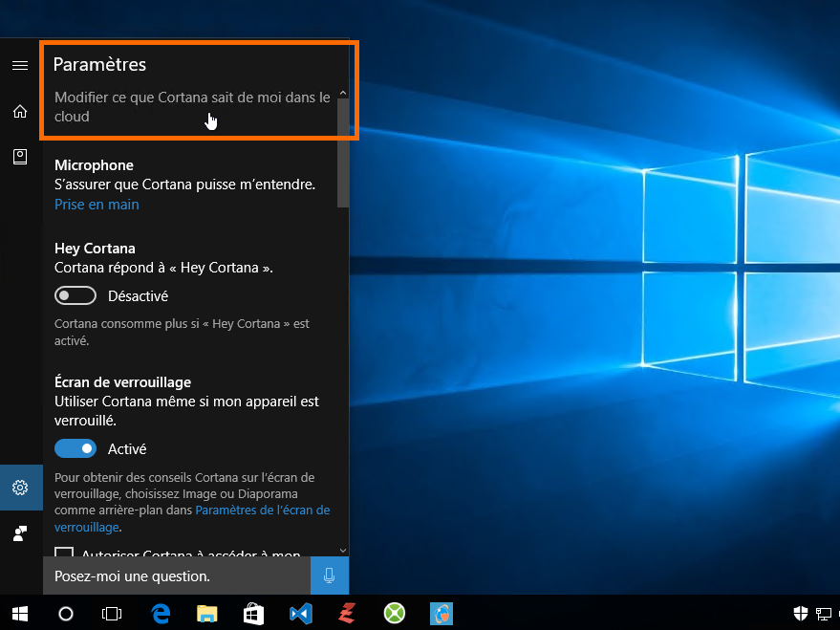The image size is (840, 630).
Task: Open the Xbox app from the taskbar
Action: click(394, 613)
